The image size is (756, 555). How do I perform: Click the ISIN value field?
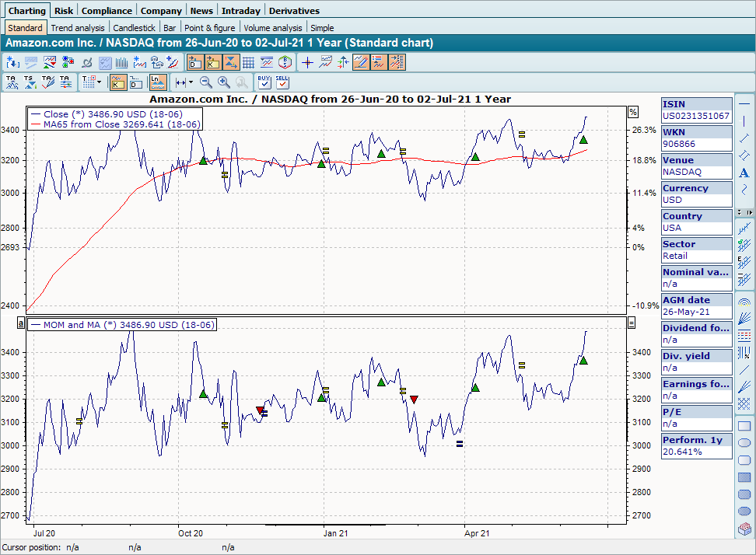tap(696, 116)
